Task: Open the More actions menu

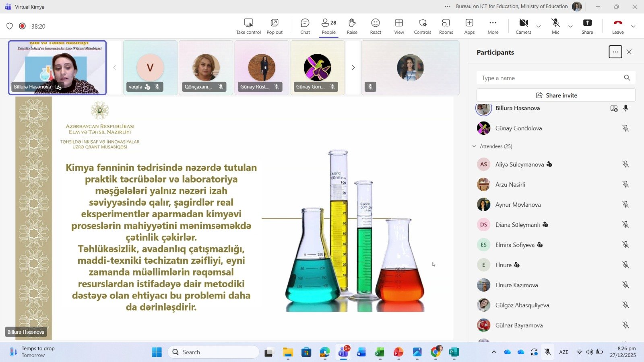Action: [493, 26]
